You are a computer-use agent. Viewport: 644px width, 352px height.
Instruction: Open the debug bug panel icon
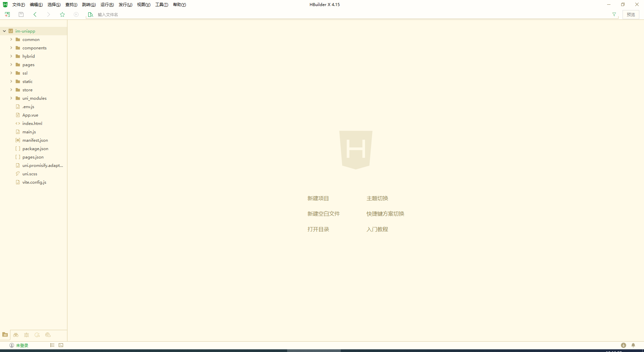26,335
